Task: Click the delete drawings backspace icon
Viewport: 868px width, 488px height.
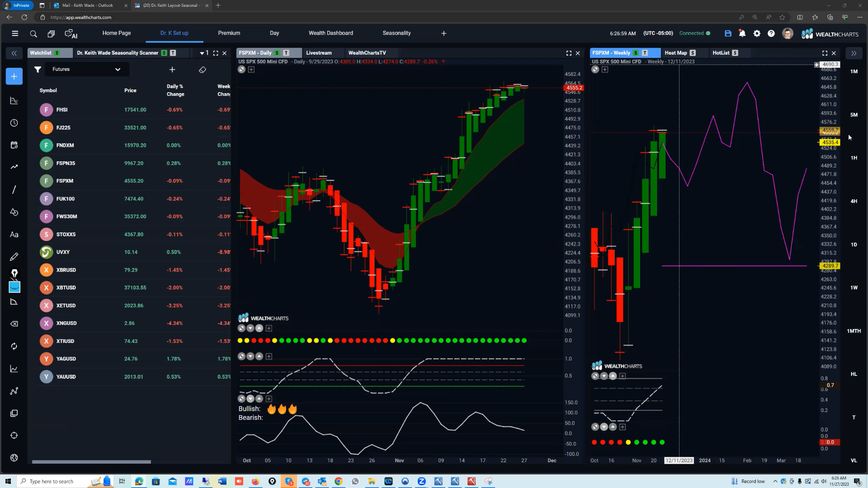Action: tap(14, 324)
